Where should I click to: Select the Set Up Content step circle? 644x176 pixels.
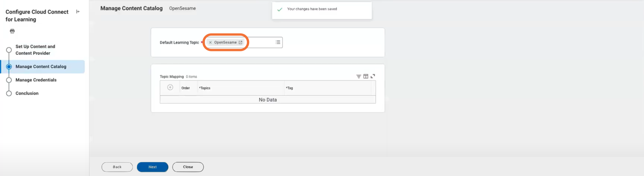[x=9, y=50]
